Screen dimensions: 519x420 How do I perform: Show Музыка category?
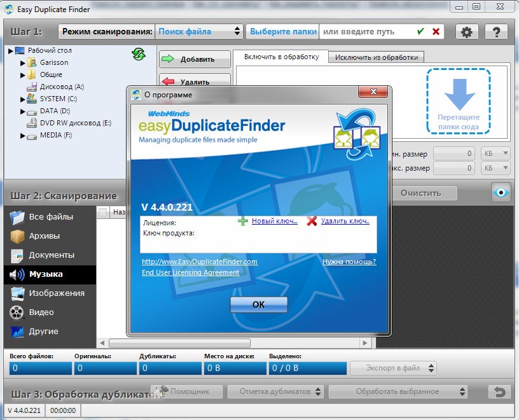50,274
